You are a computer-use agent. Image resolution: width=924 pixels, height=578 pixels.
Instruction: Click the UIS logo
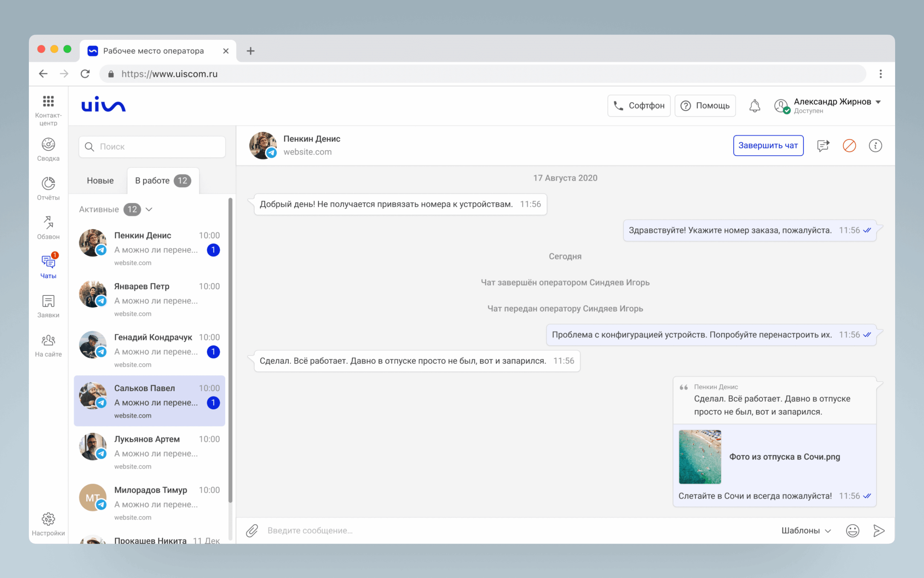(104, 104)
